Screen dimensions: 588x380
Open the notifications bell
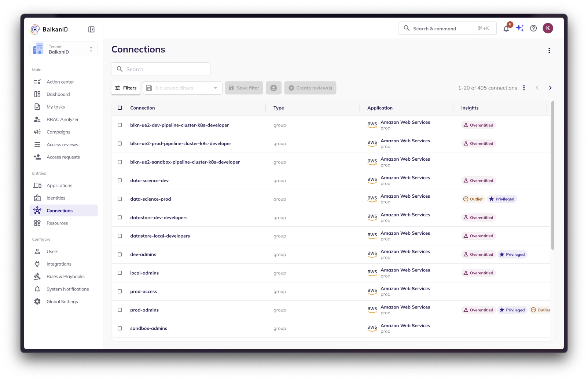(506, 29)
